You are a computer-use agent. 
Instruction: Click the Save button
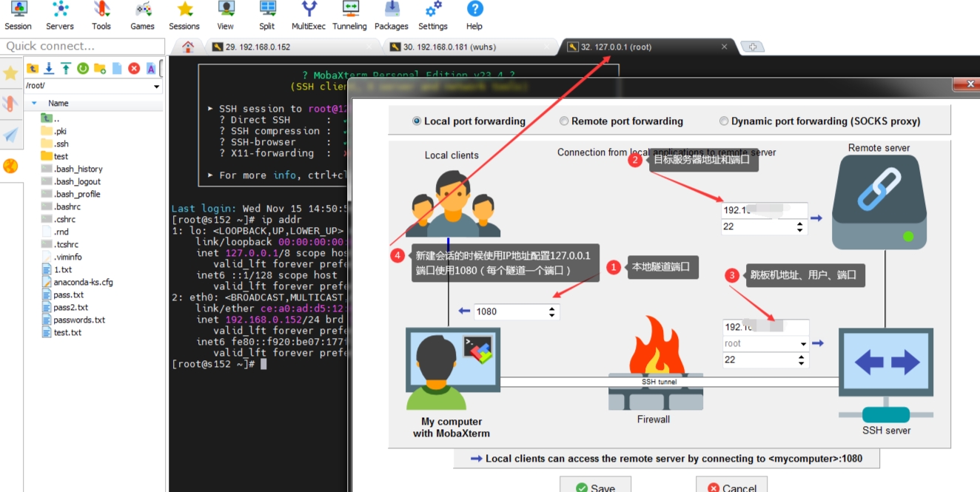click(x=594, y=486)
